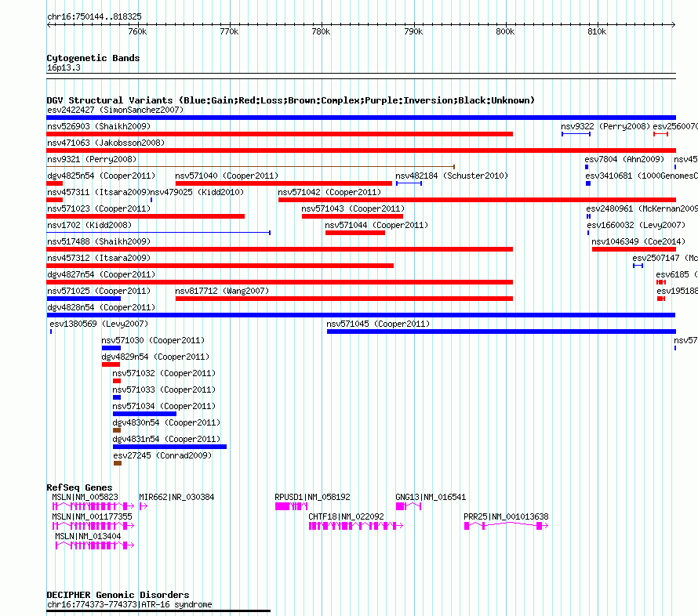Select nsv479025 (Kidd2010) label
This screenshot has width=698, height=616.
[x=197, y=192]
